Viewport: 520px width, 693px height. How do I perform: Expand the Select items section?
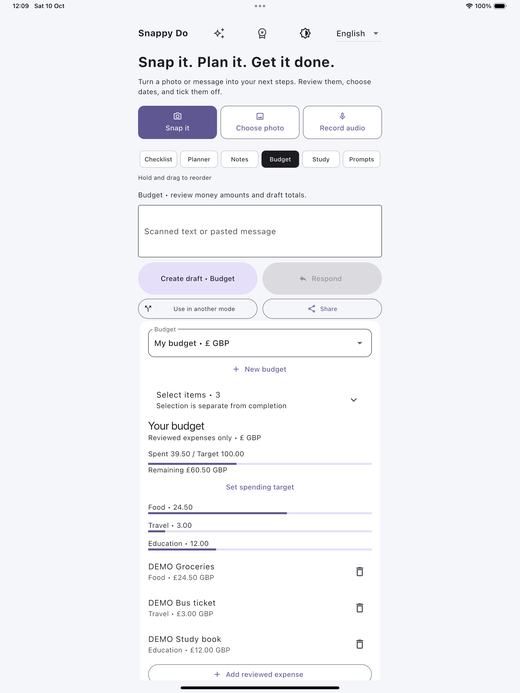(260, 400)
